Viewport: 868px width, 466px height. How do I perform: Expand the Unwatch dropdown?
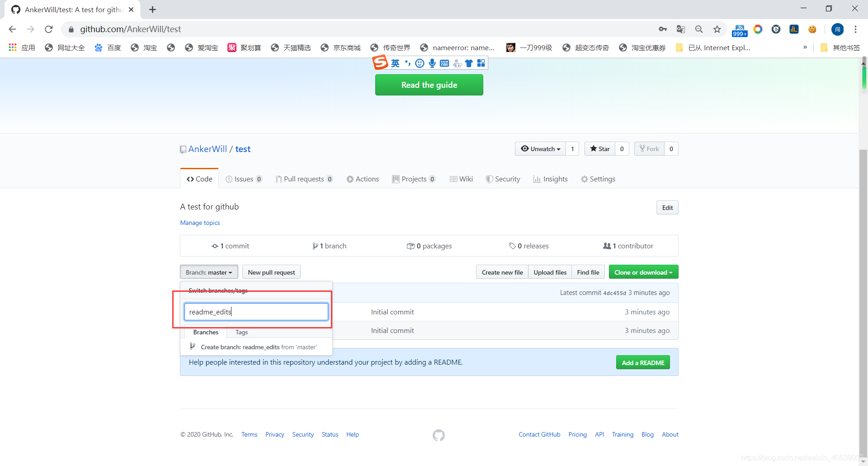tap(540, 149)
